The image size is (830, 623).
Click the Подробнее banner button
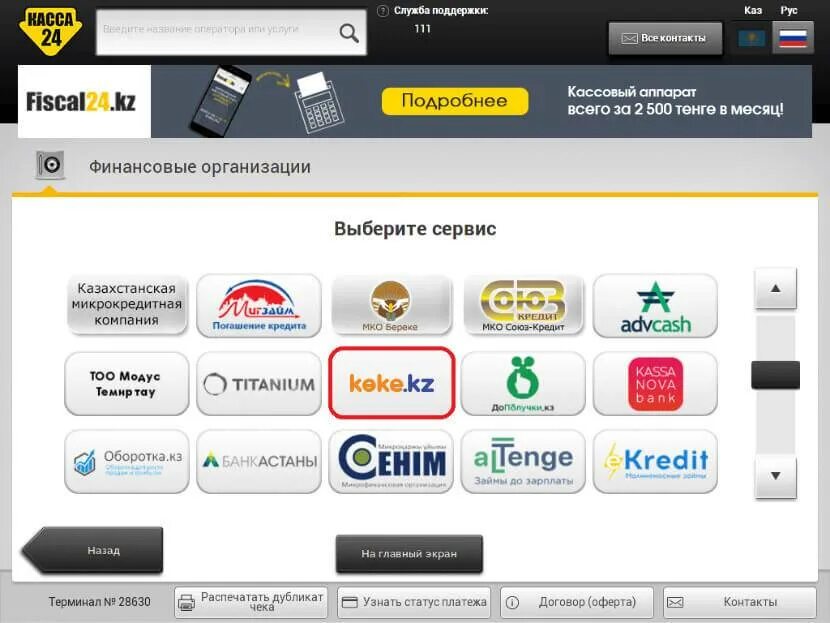point(455,101)
